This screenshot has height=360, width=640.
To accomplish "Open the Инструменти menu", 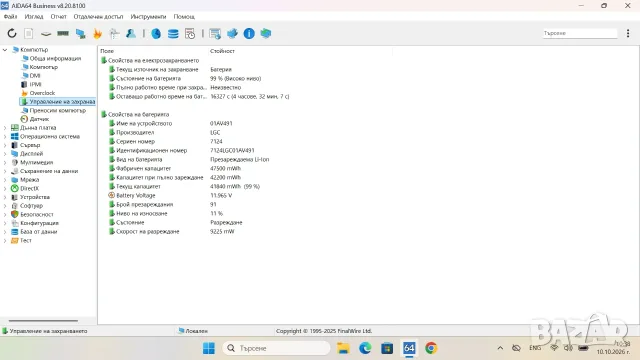I will click(148, 17).
